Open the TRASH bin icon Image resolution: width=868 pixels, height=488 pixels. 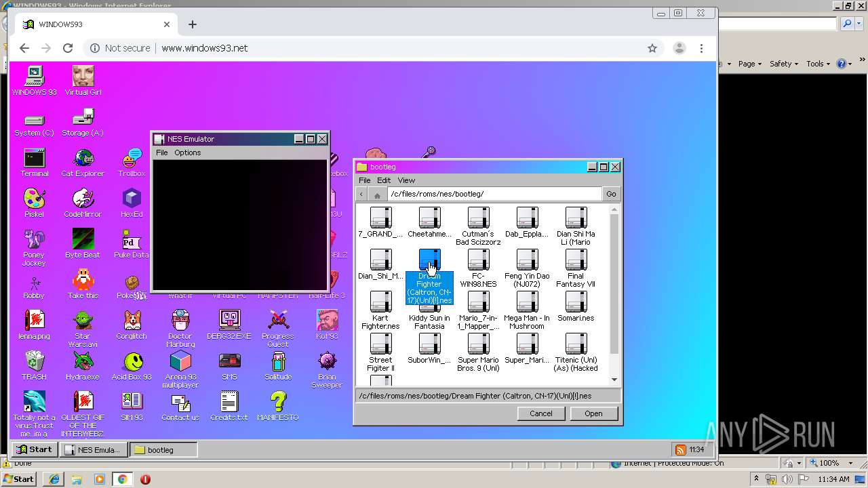tap(34, 366)
